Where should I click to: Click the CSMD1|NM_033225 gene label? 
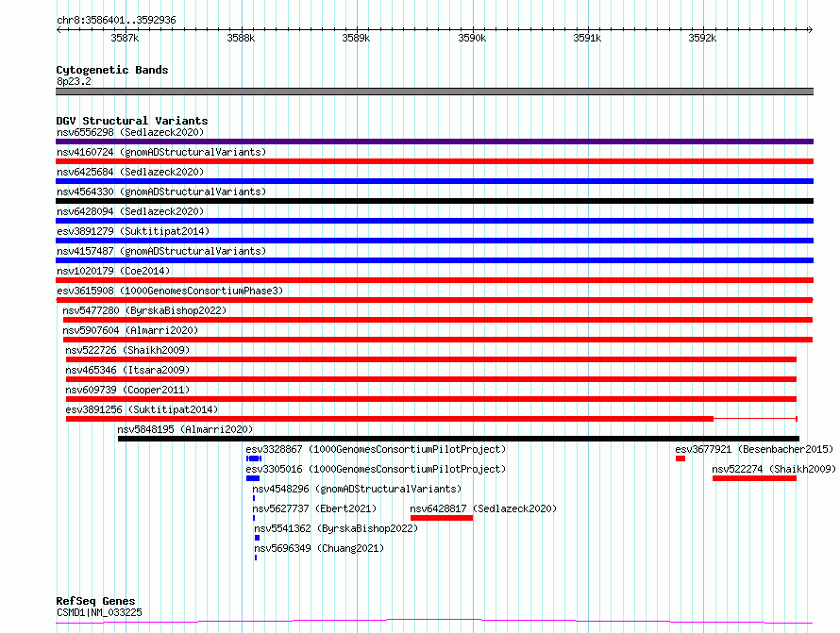[99, 612]
